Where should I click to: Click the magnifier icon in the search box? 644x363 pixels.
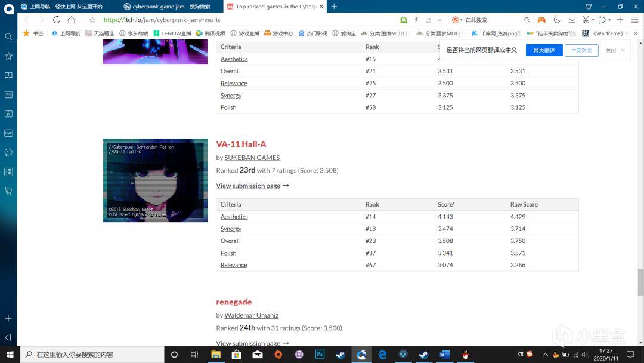click(x=527, y=20)
